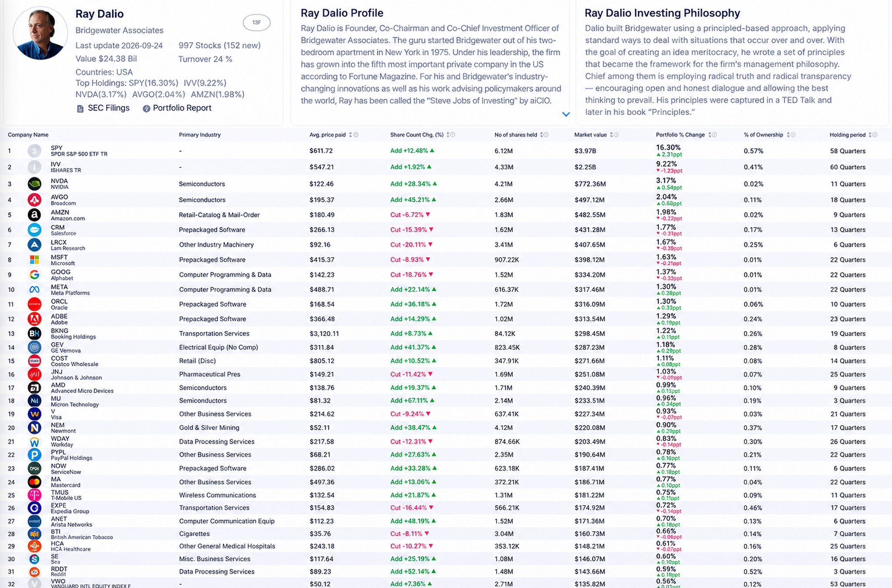Click the Mastercard logo icon
Image resolution: width=892 pixels, height=588 pixels.
coord(34,482)
